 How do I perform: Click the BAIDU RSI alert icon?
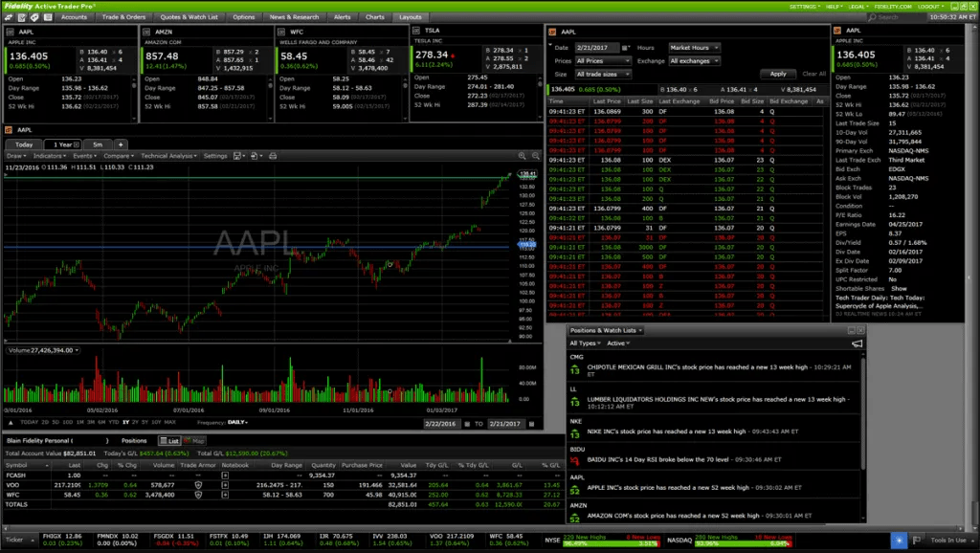[575, 461]
